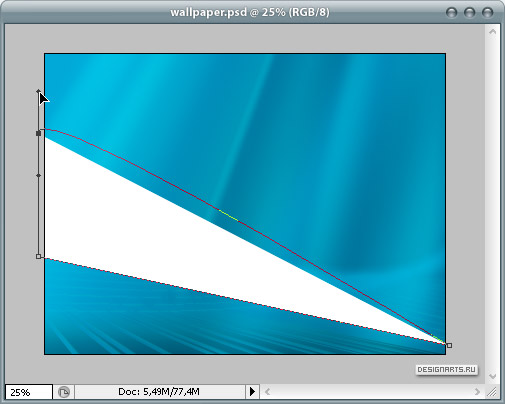Viewport: 505px width, 404px height.
Task: Open the status bar options arrow menu
Action: tap(252, 392)
